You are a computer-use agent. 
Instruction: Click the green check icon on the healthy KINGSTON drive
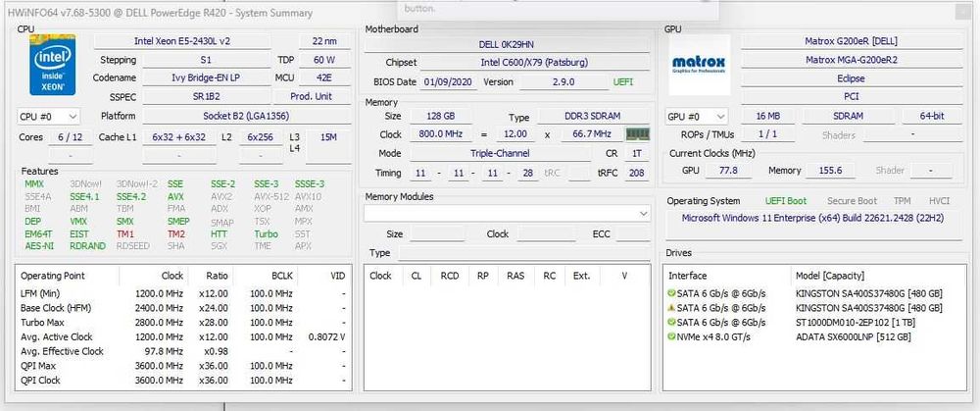671,293
